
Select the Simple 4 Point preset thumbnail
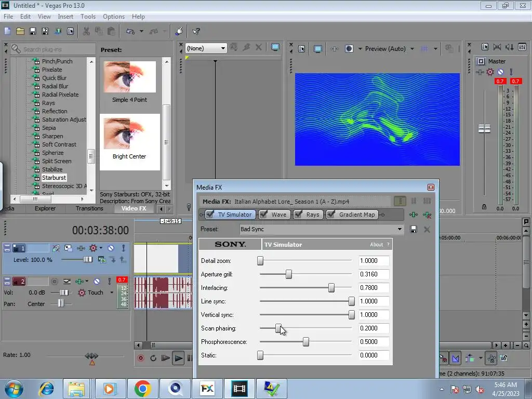coord(129,77)
